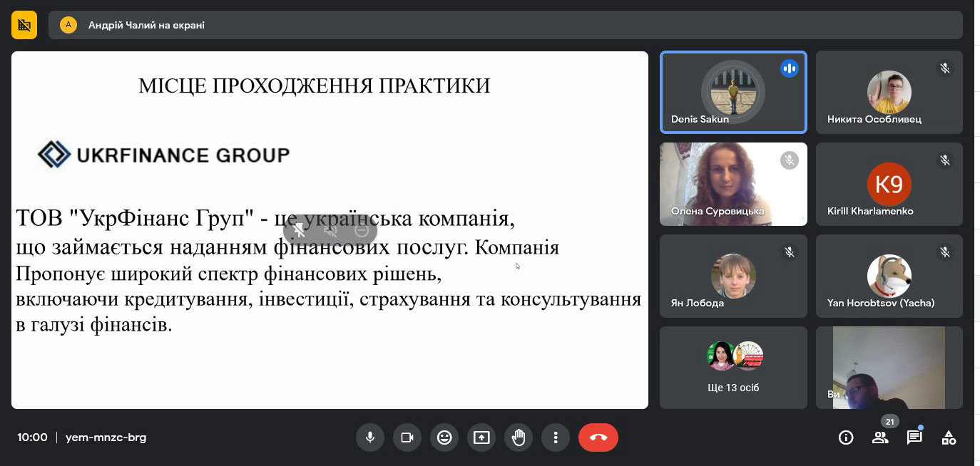Image resolution: width=980 pixels, height=466 pixels.
Task: Click the remove icon on presentation overlay
Action: pos(362,230)
